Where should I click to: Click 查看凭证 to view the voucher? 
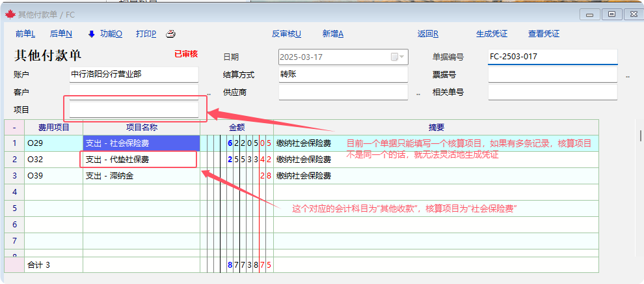pos(543,34)
